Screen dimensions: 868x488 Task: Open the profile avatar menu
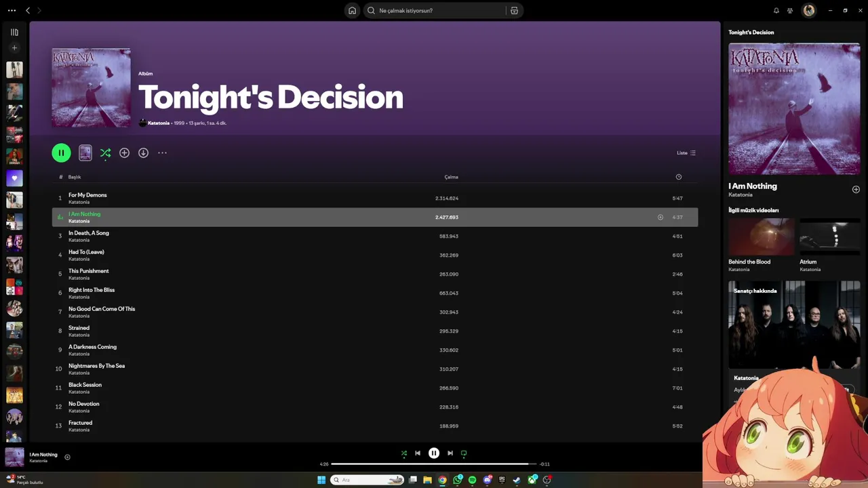click(809, 10)
